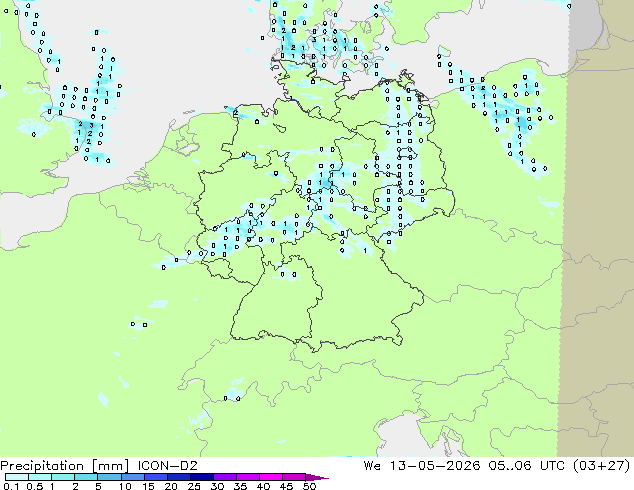This screenshot has height=490, width=634.
Task: Select the 0.1–0.5 mm legend color swatch
Action: coord(17,477)
